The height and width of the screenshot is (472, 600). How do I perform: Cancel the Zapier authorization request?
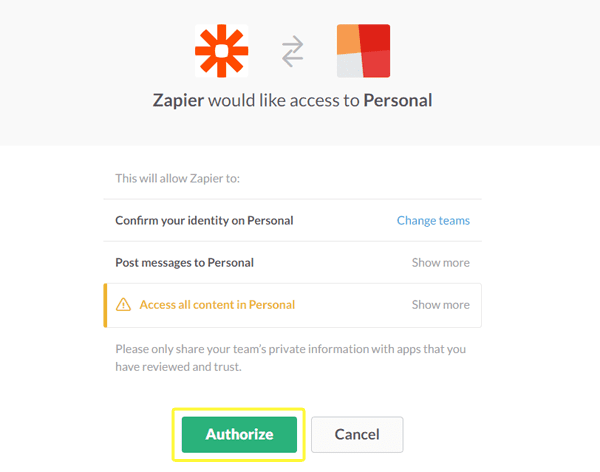(357, 434)
